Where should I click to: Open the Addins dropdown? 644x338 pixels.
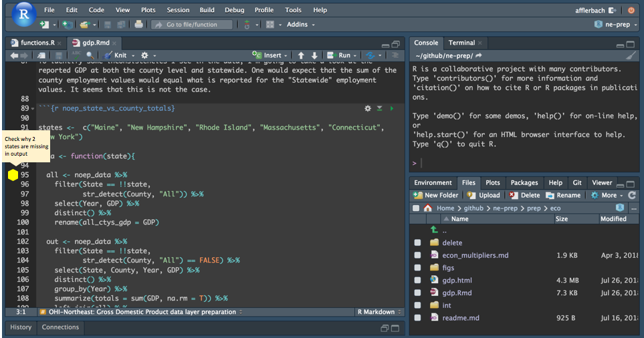[300, 25]
